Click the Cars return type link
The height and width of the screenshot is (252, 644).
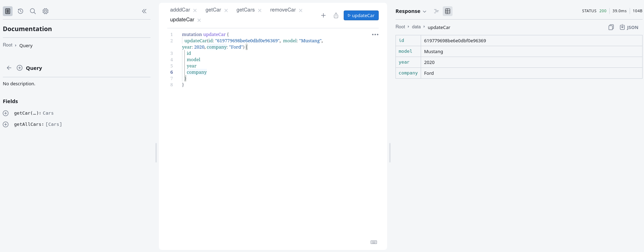pos(48,113)
